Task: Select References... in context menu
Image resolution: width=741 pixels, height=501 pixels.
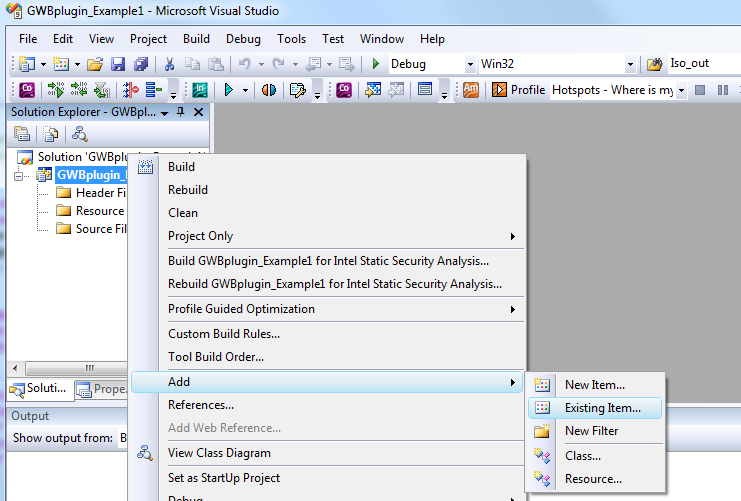Action: click(327, 405)
